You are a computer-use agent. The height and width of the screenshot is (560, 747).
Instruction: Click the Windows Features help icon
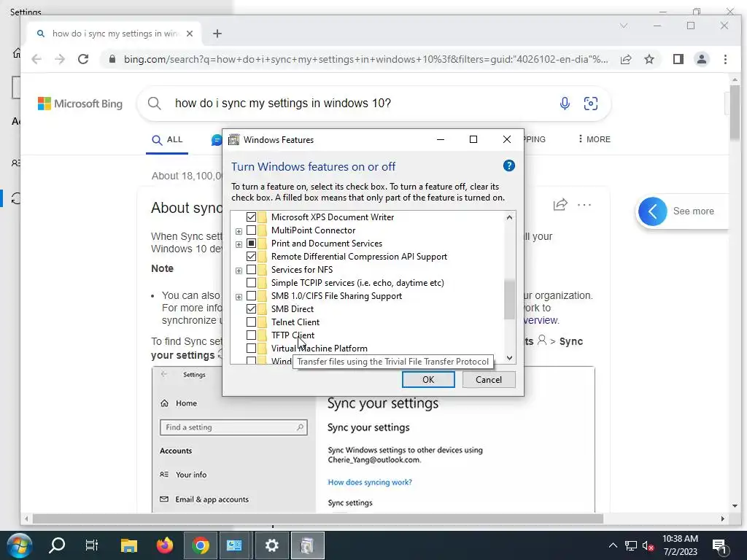coord(508,166)
